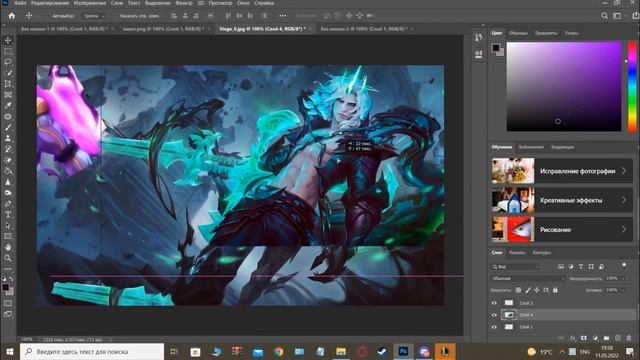Select the Pen tool
Screen dimensions: 640x360
coord(8,204)
